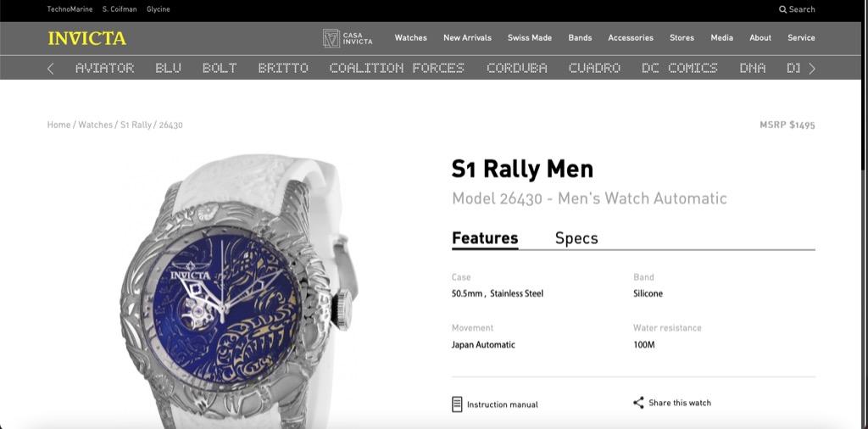The height and width of the screenshot is (429, 868).
Task: Click the watch product image
Action: (x=238, y=292)
